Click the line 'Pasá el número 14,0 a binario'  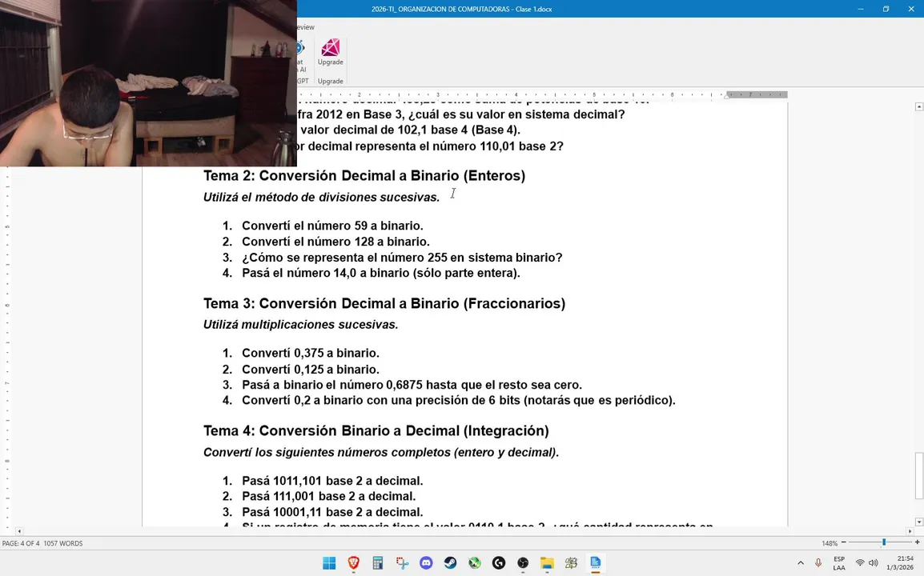pos(380,273)
